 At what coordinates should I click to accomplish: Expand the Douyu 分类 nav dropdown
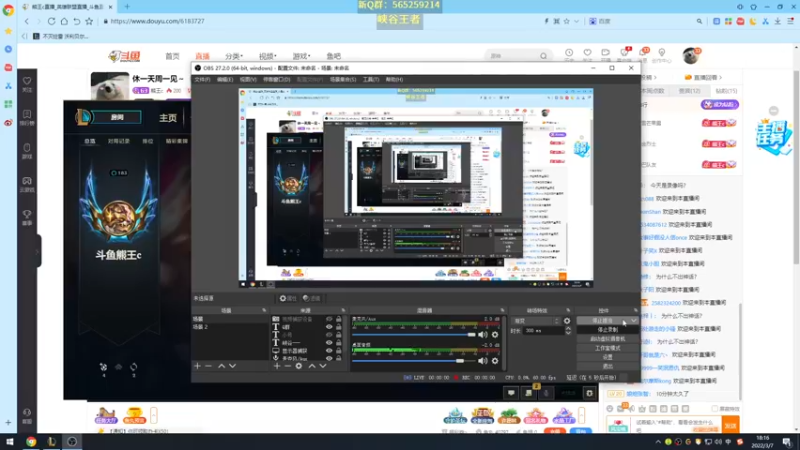coord(234,56)
